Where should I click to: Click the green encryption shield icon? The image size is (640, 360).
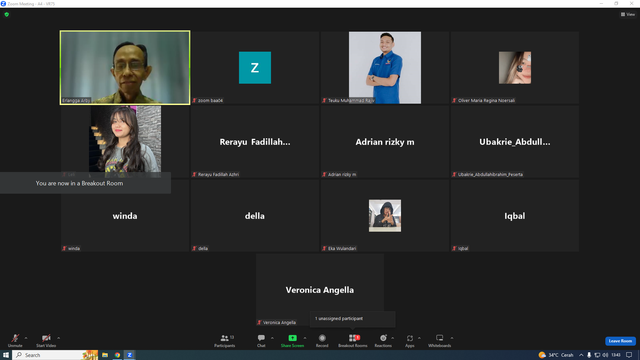pyautogui.click(x=7, y=14)
